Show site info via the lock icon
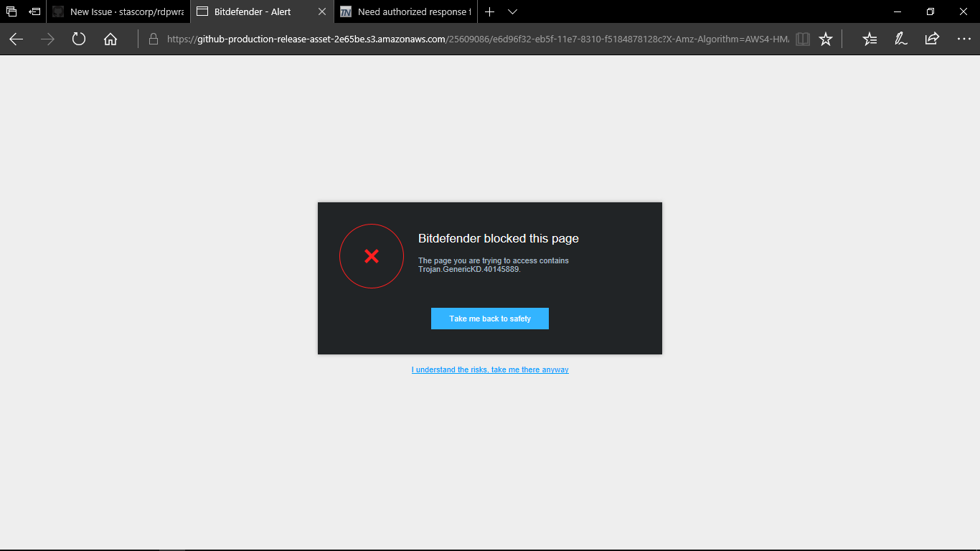Screen dimensions: 980x551 point(153,39)
